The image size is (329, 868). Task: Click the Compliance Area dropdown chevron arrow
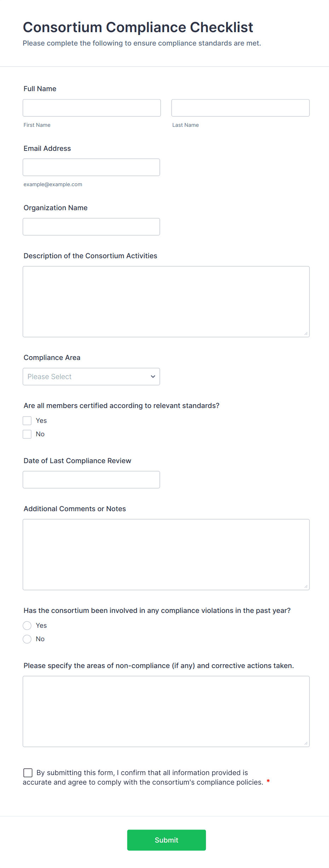[153, 377]
